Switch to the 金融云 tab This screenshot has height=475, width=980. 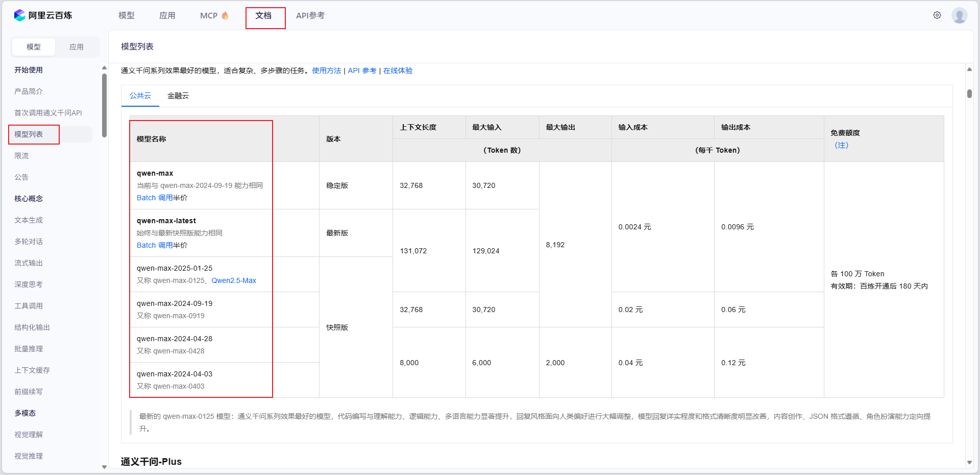pyautogui.click(x=178, y=96)
